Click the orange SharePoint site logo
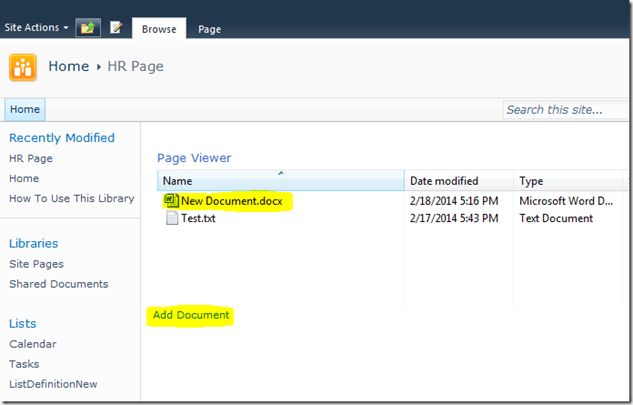 [x=23, y=67]
